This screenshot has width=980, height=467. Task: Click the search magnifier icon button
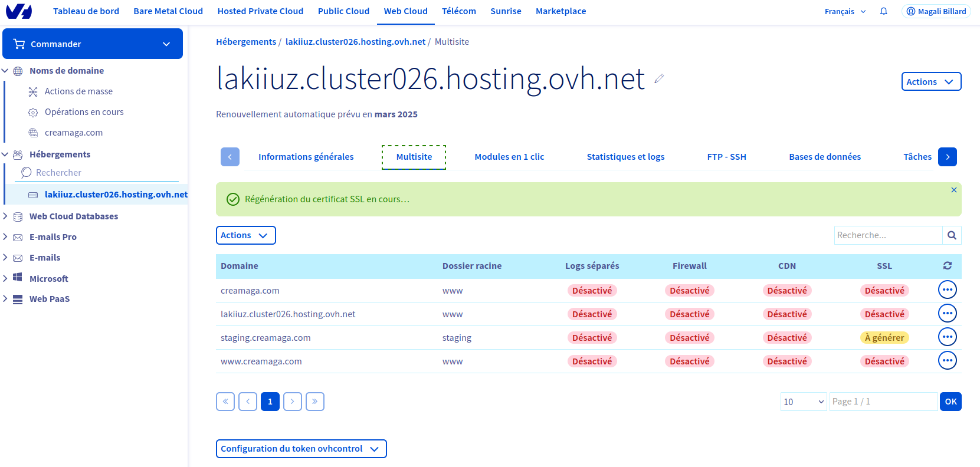pos(952,235)
